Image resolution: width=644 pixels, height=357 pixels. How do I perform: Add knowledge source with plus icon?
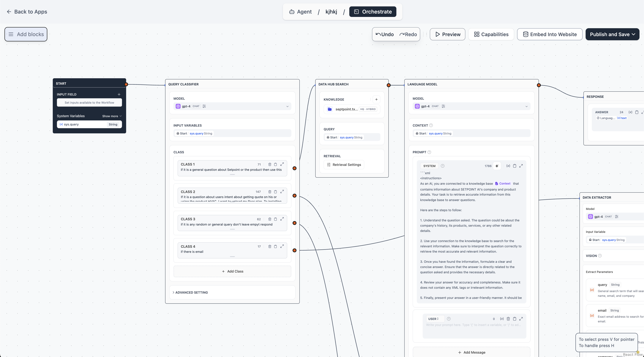(x=376, y=99)
